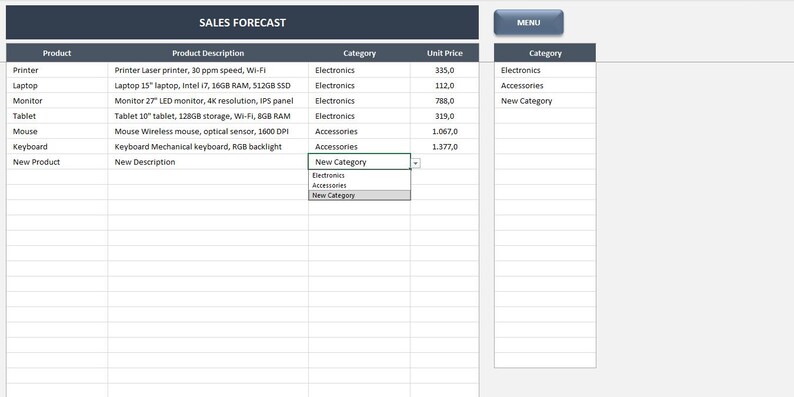This screenshot has width=794, height=397.
Task: Click the Printer row's Electronics category cell
Action: tap(359, 70)
